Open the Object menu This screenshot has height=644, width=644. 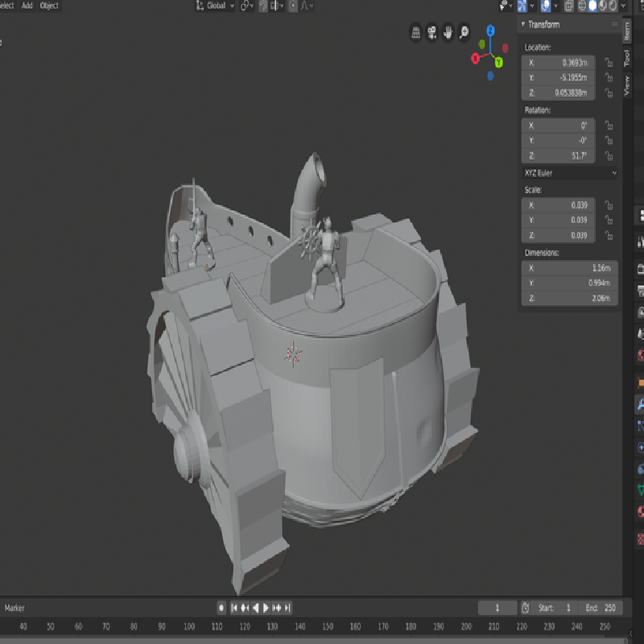point(49,6)
